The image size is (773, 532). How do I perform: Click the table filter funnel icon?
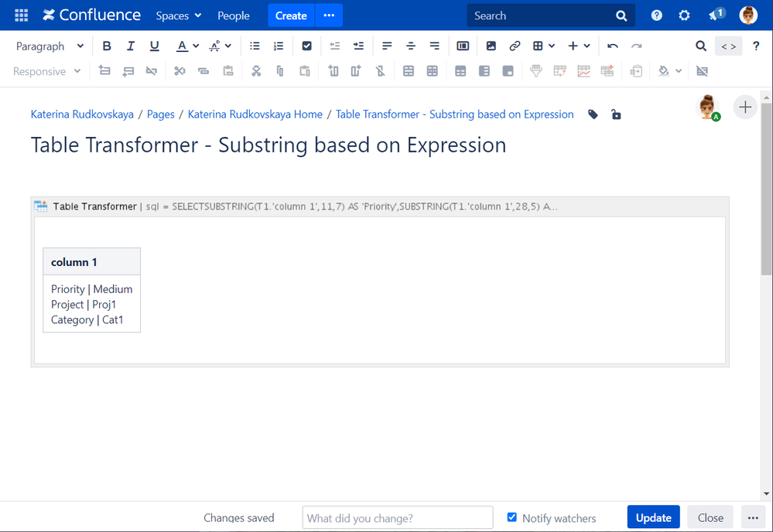point(536,71)
